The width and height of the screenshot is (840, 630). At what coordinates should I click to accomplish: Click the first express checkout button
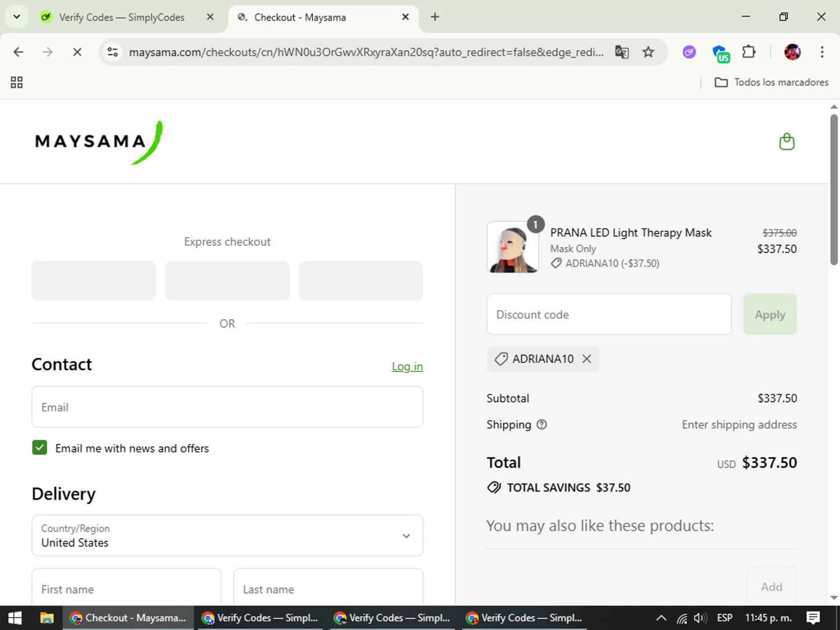[x=94, y=281]
